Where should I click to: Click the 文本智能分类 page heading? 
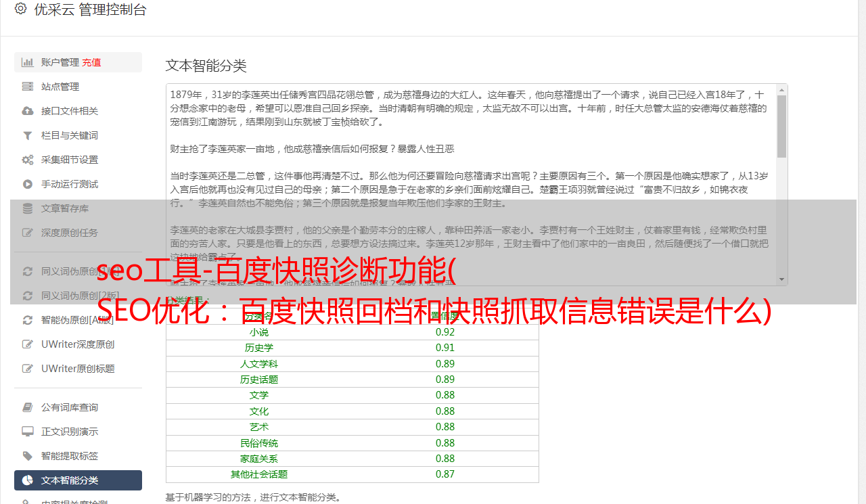pyautogui.click(x=206, y=66)
